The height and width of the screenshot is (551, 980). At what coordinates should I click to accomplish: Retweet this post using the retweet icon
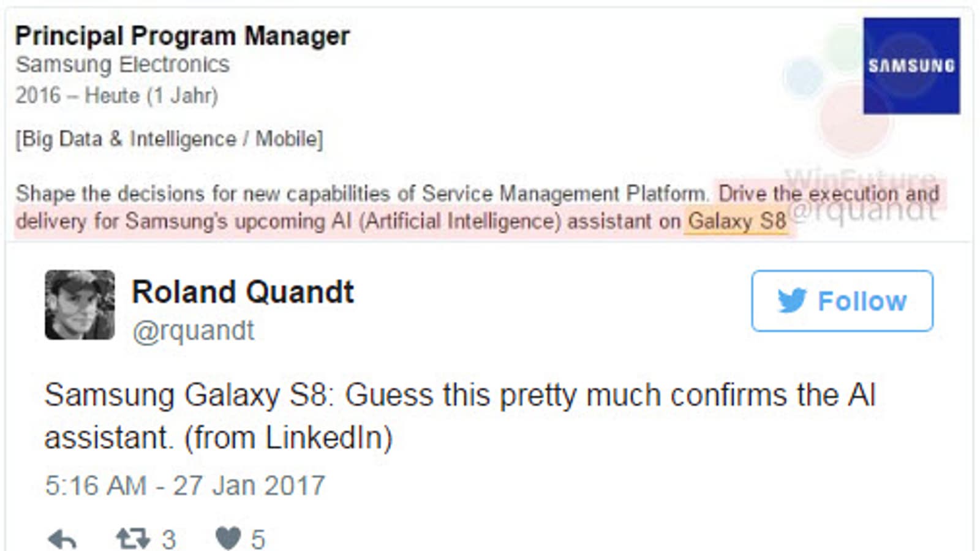tap(133, 539)
